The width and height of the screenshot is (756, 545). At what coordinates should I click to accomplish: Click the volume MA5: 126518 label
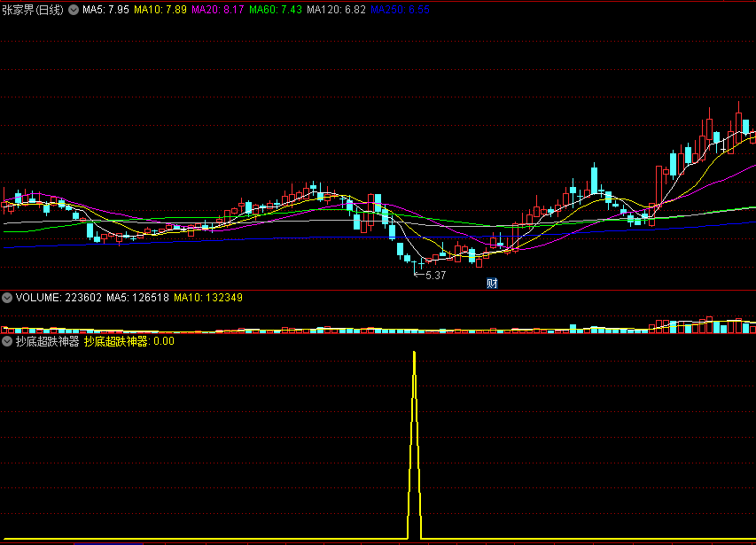(138, 298)
